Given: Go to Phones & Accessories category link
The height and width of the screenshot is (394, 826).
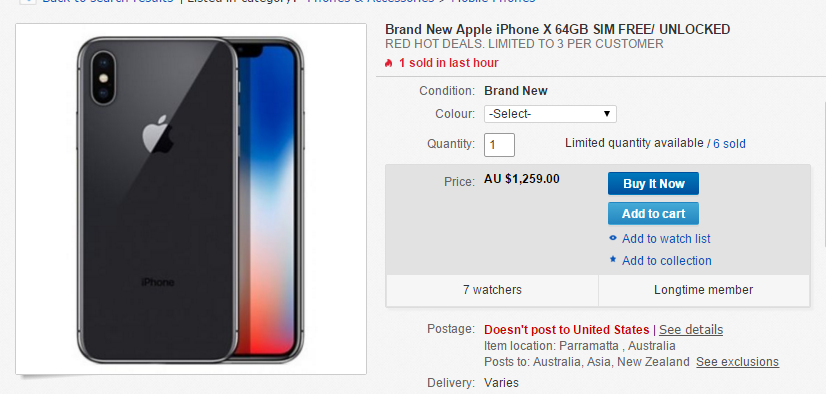Looking at the screenshot, I should click(371, 2).
